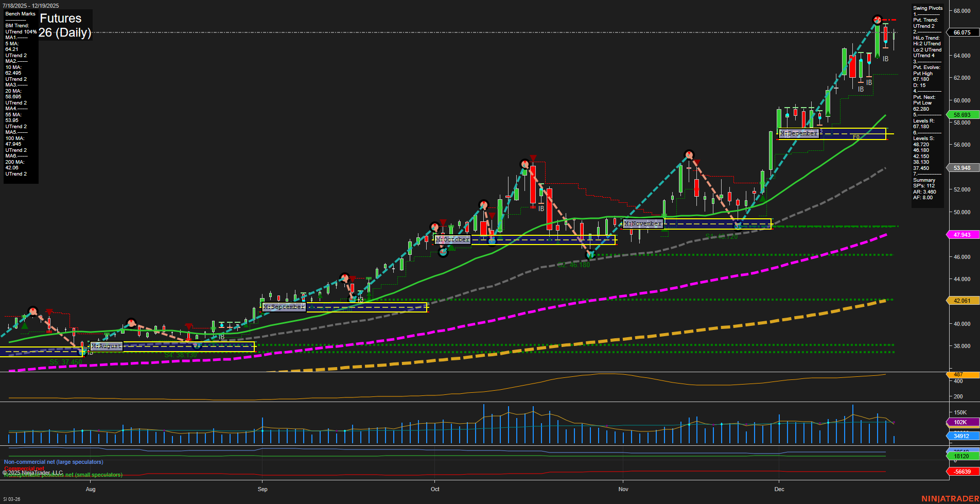Select the orange 42.061 marker on the price scale
Viewport: 980px width, 504px height.
[961, 300]
